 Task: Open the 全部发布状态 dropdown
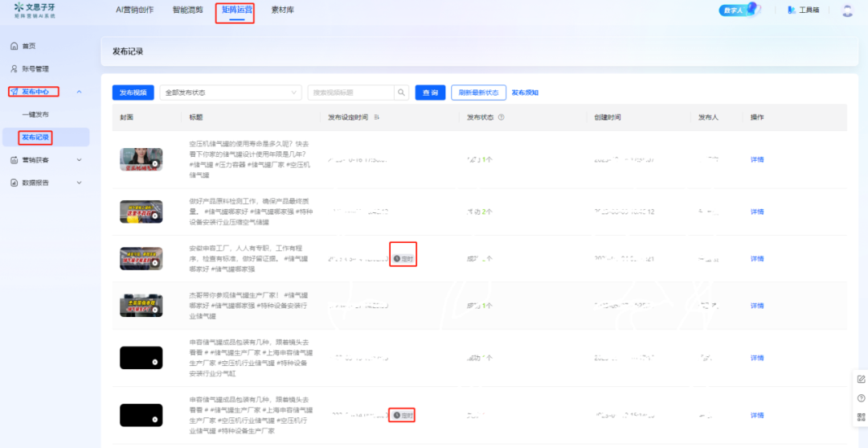231,92
